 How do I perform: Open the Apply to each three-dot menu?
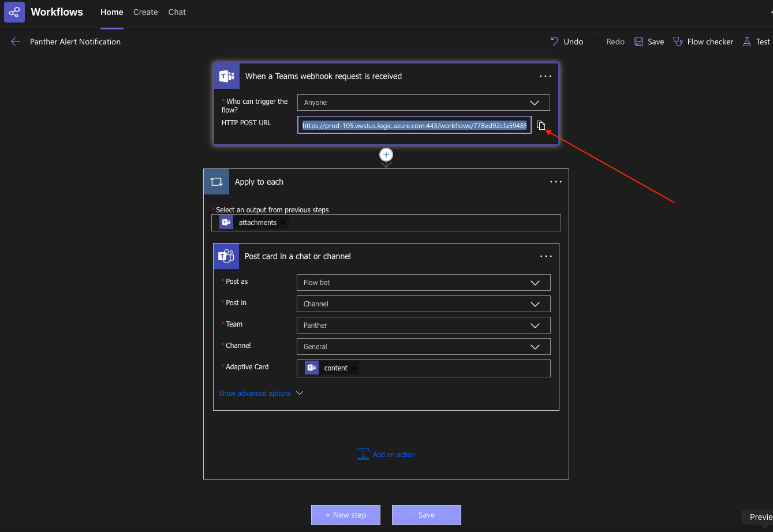(555, 182)
